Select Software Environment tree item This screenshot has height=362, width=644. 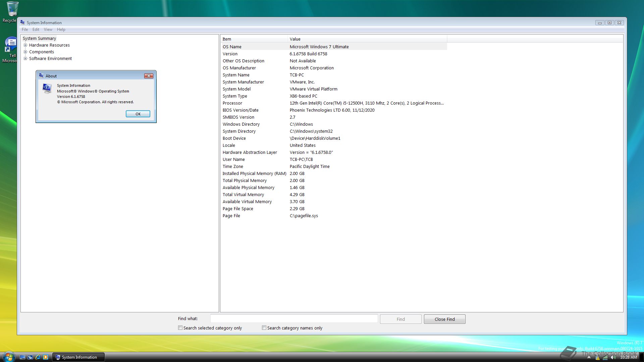(50, 59)
